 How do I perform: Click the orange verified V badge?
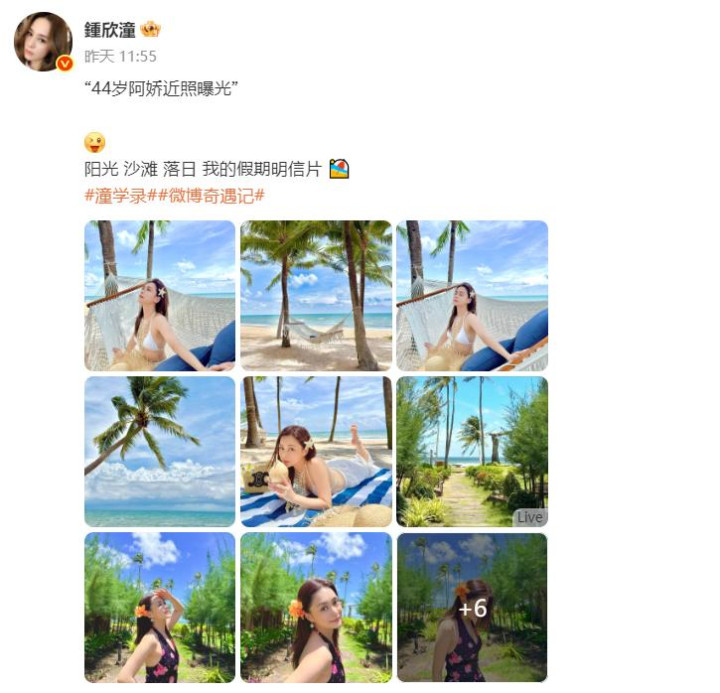click(65, 63)
